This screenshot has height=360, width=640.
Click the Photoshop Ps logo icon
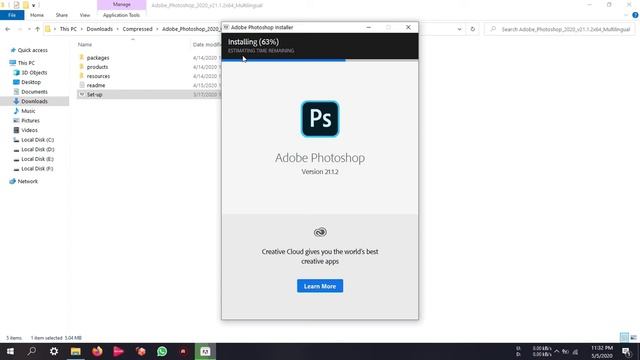point(320,119)
